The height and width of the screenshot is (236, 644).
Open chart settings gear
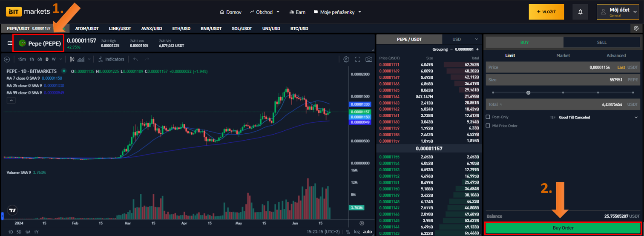[x=346, y=59]
